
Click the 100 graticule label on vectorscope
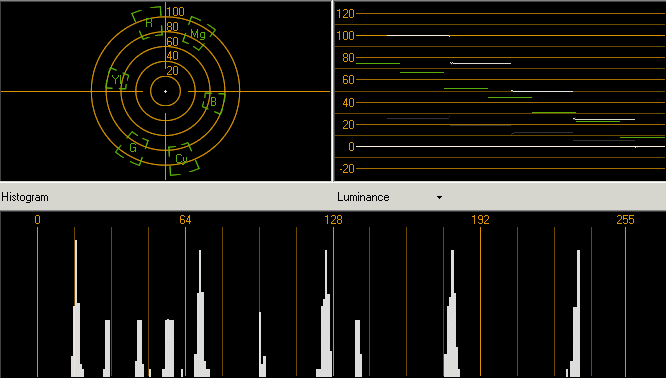175,11
